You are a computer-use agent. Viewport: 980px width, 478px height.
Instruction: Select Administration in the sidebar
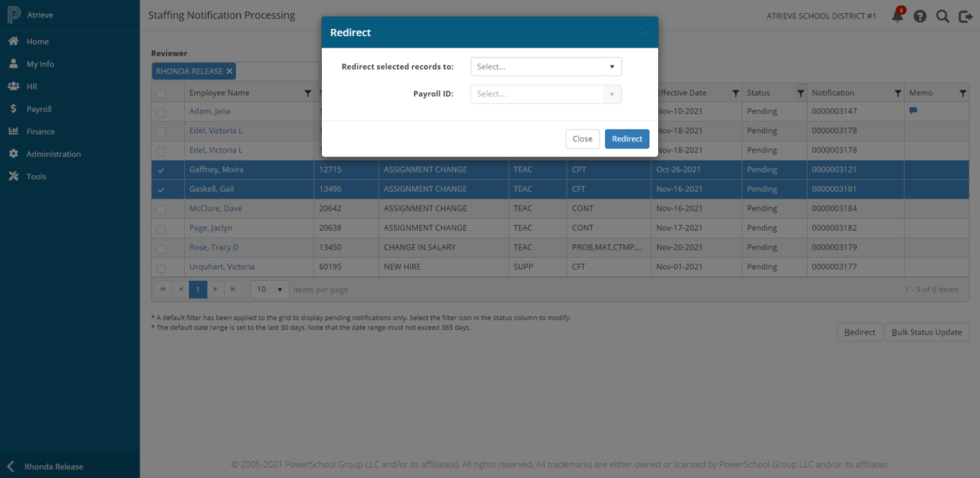coord(53,154)
